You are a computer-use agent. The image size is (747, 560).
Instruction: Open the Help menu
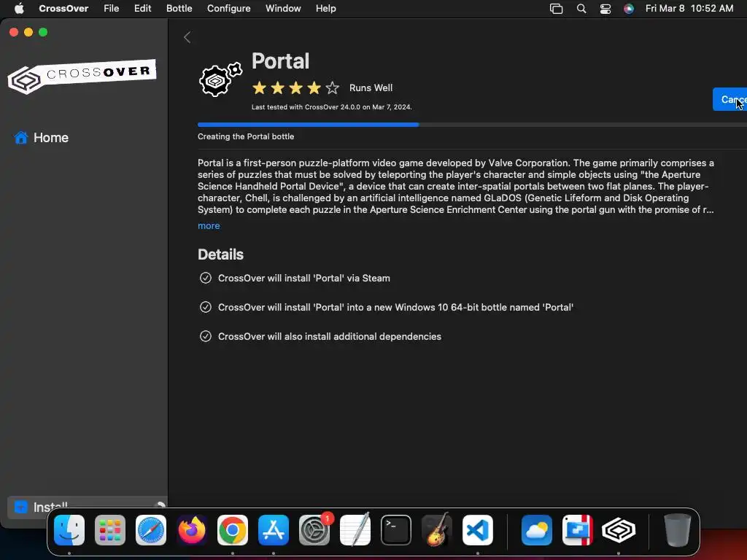pos(326,9)
